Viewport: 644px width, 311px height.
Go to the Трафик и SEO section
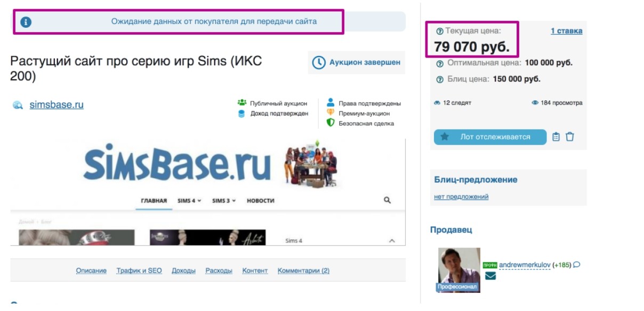139,271
